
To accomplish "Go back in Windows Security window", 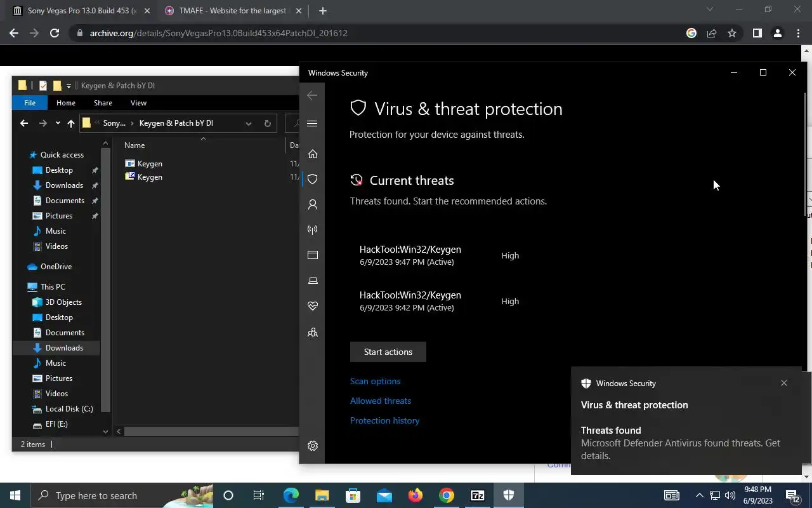I will tap(312, 95).
